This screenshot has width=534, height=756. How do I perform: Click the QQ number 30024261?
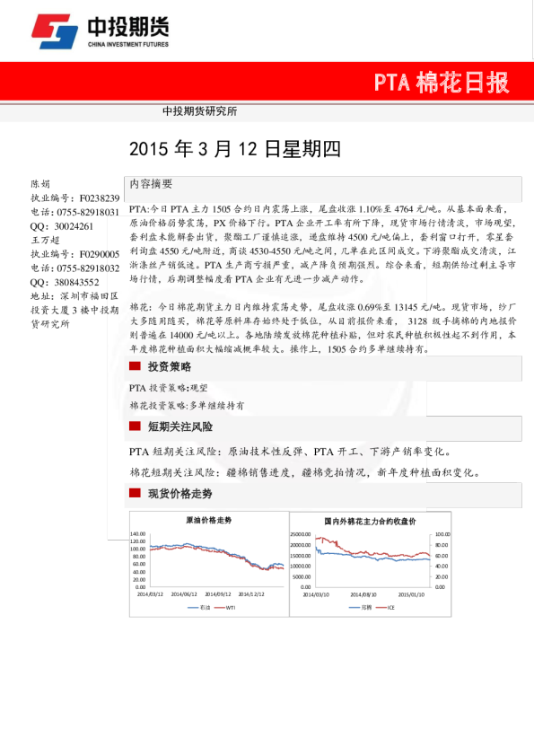pyautogui.click(x=74, y=226)
